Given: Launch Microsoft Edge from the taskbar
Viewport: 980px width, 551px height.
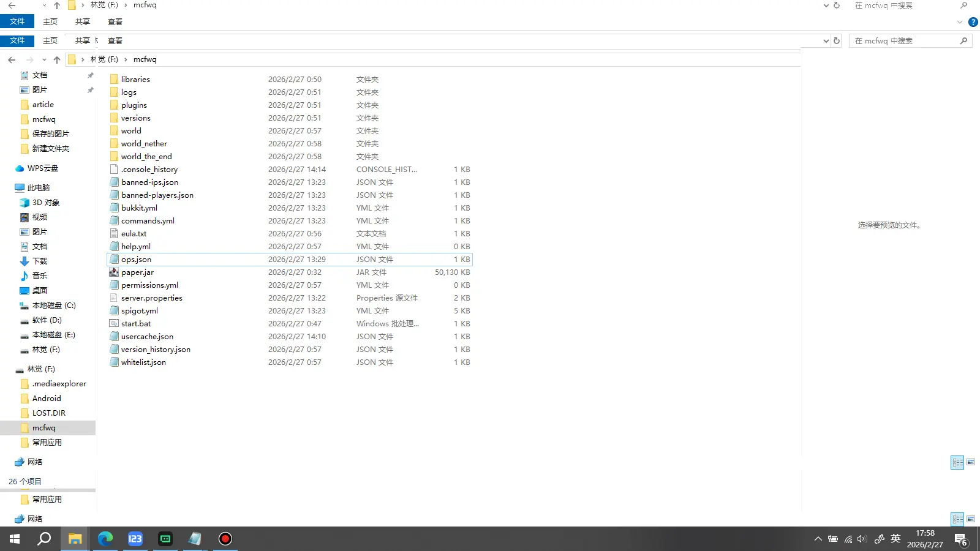Looking at the screenshot, I should pos(105,539).
